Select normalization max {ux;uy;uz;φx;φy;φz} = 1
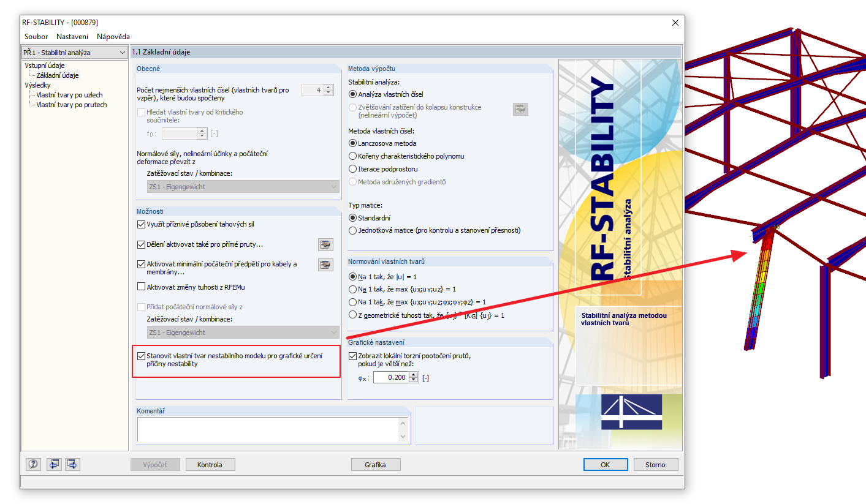The image size is (866, 504). [352, 302]
